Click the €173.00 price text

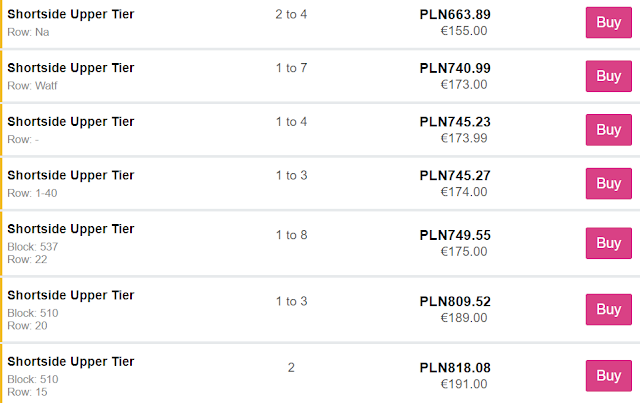point(464,85)
